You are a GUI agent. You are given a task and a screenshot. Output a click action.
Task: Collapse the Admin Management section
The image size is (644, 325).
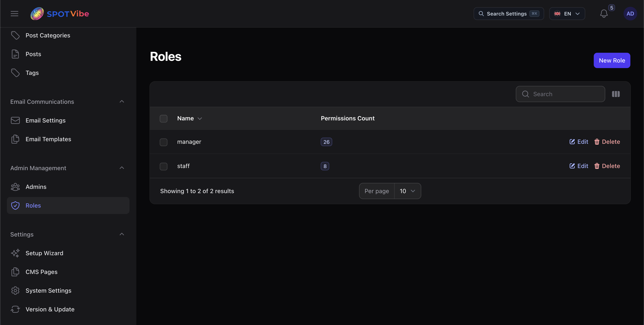(122, 168)
